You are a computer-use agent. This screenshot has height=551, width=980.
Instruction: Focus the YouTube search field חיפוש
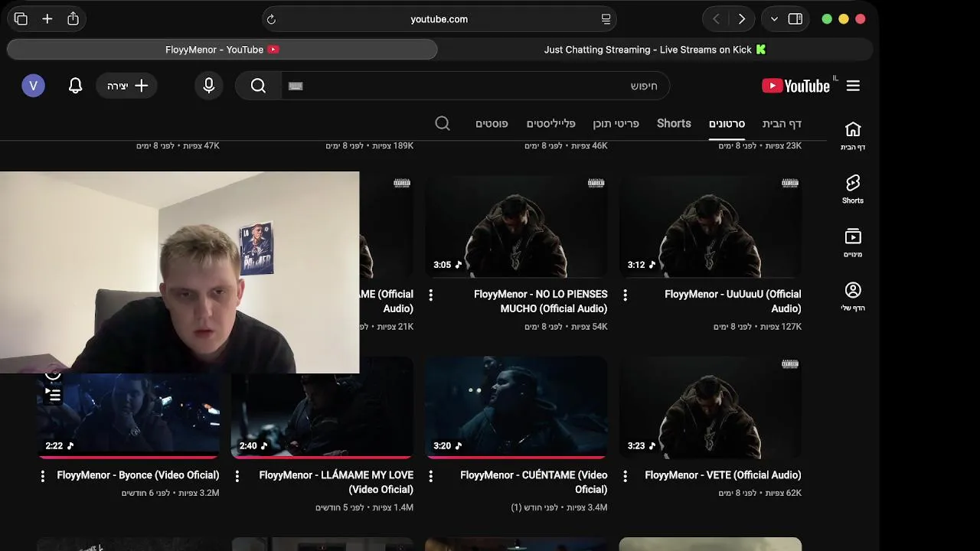(475, 86)
